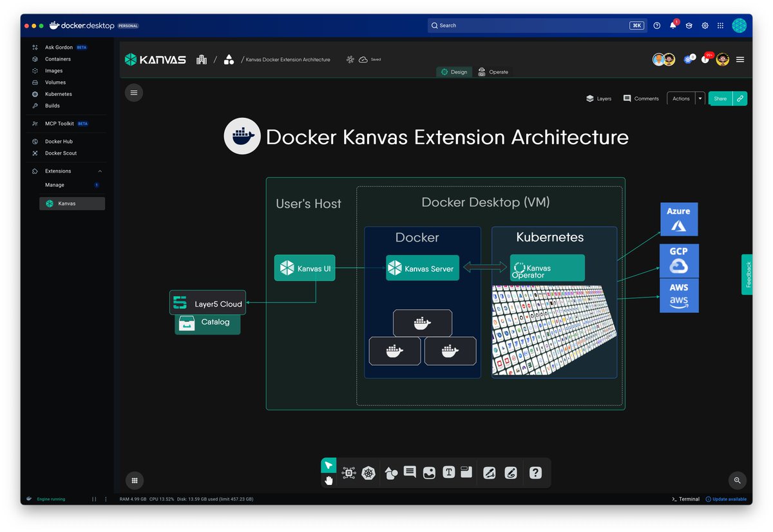The image size is (773, 532).
Task: Open the Kubernetes contexts icon in header
Action: [688, 59]
